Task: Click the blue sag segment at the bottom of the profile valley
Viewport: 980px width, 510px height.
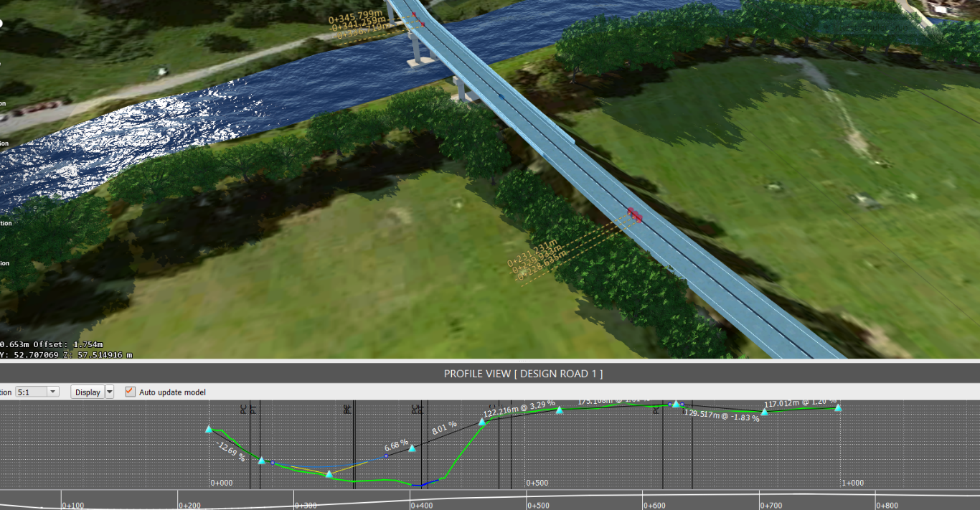Action: tap(425, 483)
